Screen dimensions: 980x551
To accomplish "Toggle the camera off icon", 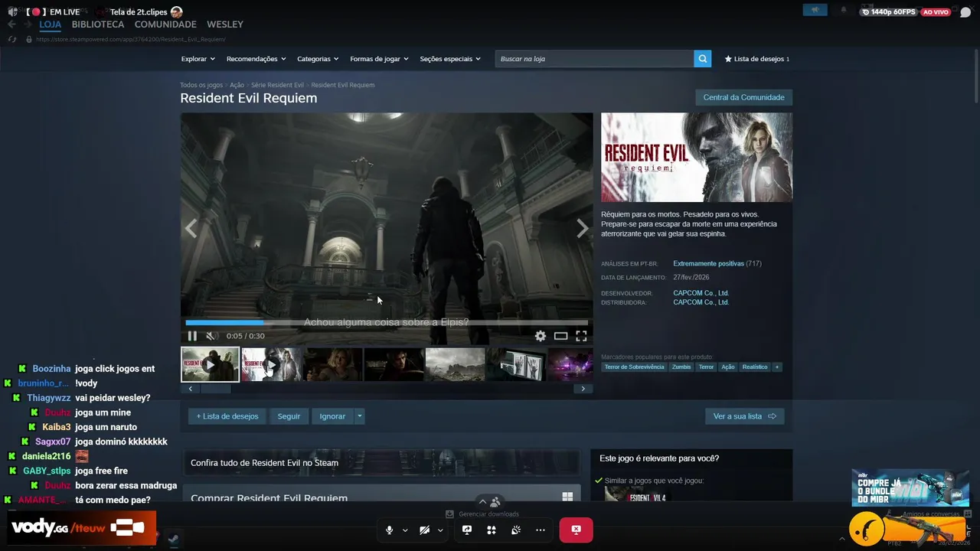I will pos(424,530).
